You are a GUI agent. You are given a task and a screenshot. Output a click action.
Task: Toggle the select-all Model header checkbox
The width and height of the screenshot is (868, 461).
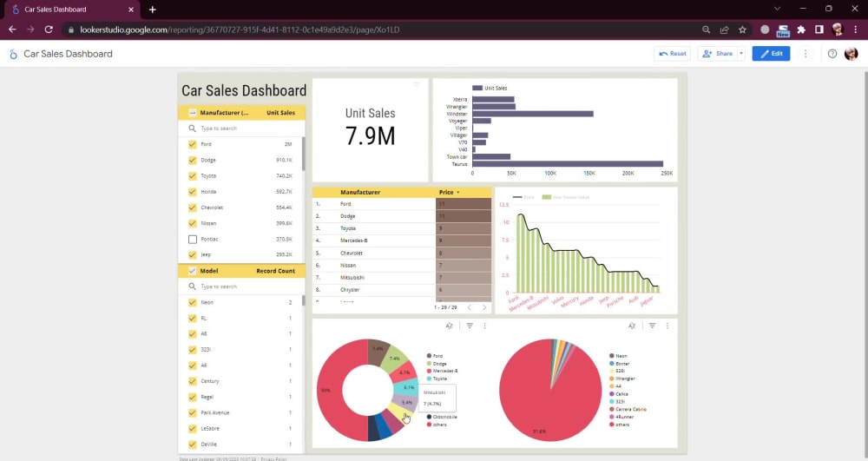[192, 271]
